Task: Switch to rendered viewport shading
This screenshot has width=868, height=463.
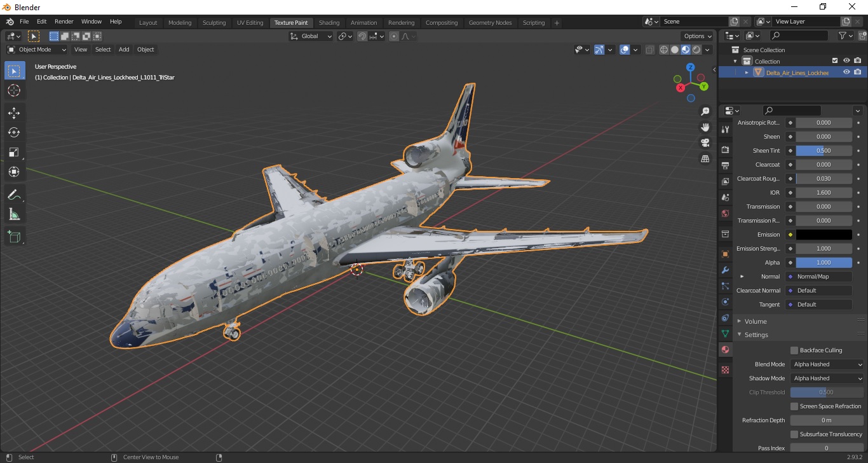Action: tap(696, 50)
